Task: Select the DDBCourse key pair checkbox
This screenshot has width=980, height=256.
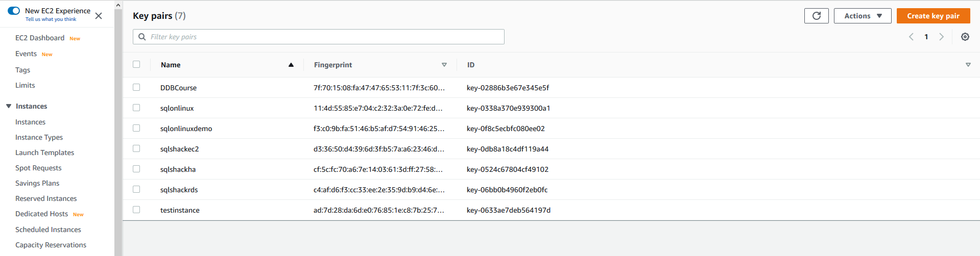Action: tap(136, 87)
